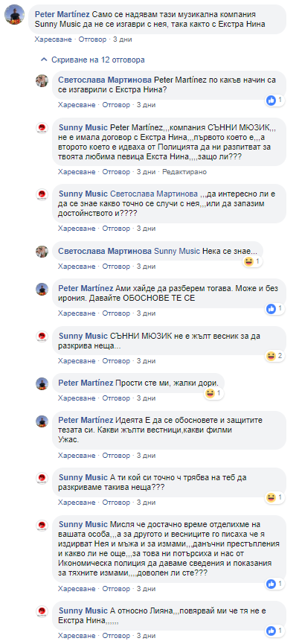Open thumbs-up reaction on Светослава's first reply
This screenshot has width=302, height=644.
pyautogui.click(x=274, y=100)
